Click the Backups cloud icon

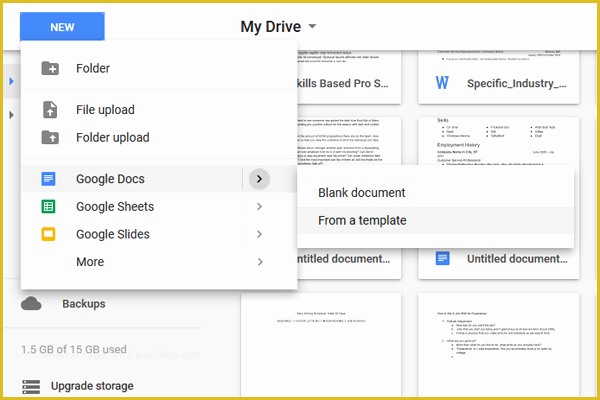click(x=31, y=304)
